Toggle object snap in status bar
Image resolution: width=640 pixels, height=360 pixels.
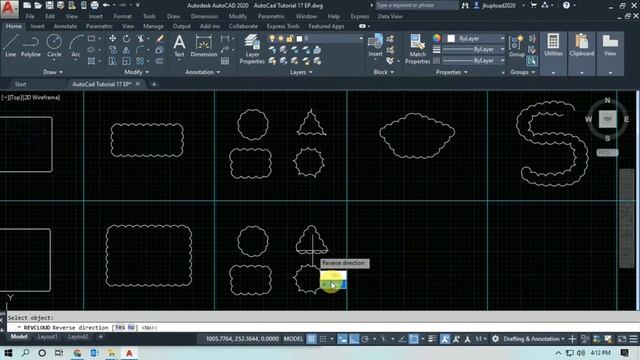pyautogui.click(x=414, y=339)
